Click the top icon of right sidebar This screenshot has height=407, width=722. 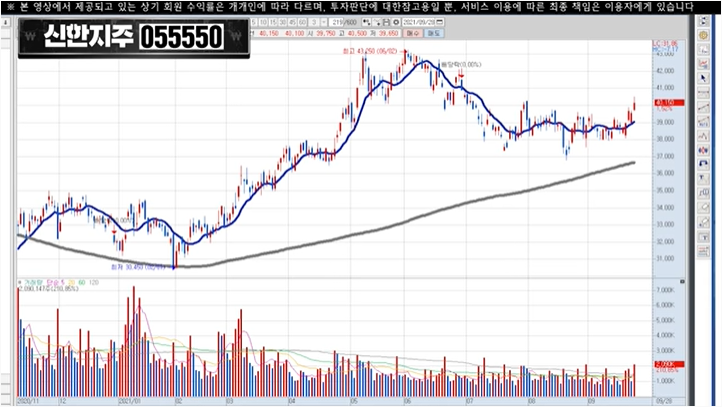(703, 21)
